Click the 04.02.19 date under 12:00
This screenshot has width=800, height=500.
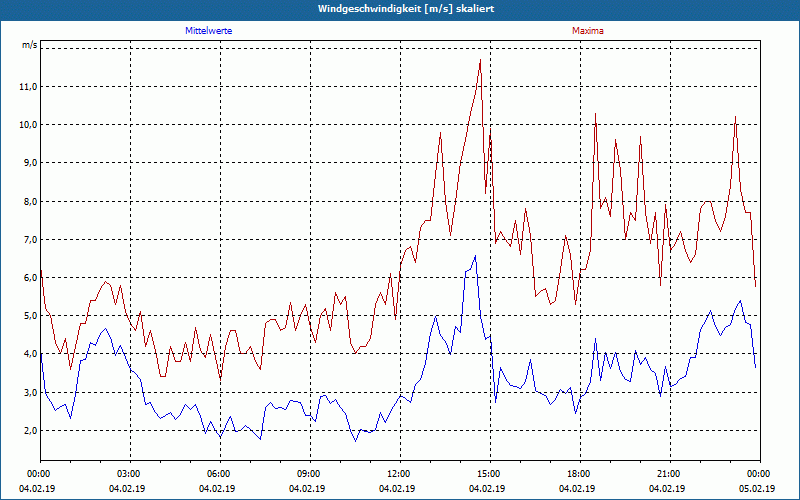[397, 489]
